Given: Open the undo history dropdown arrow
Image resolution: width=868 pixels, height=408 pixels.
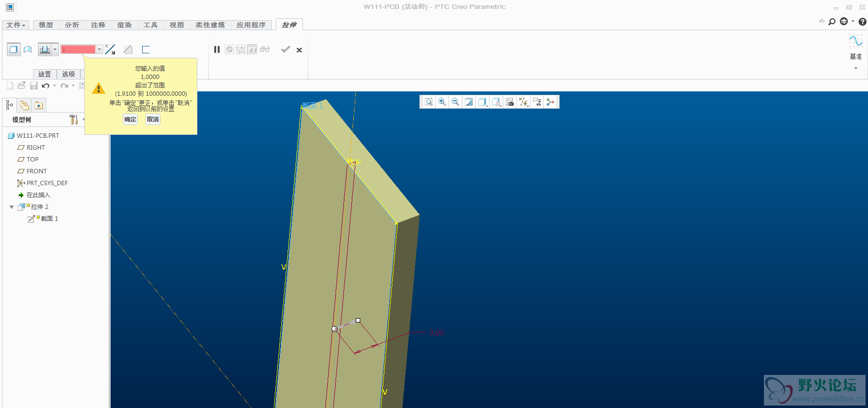Looking at the screenshot, I should click(x=54, y=85).
